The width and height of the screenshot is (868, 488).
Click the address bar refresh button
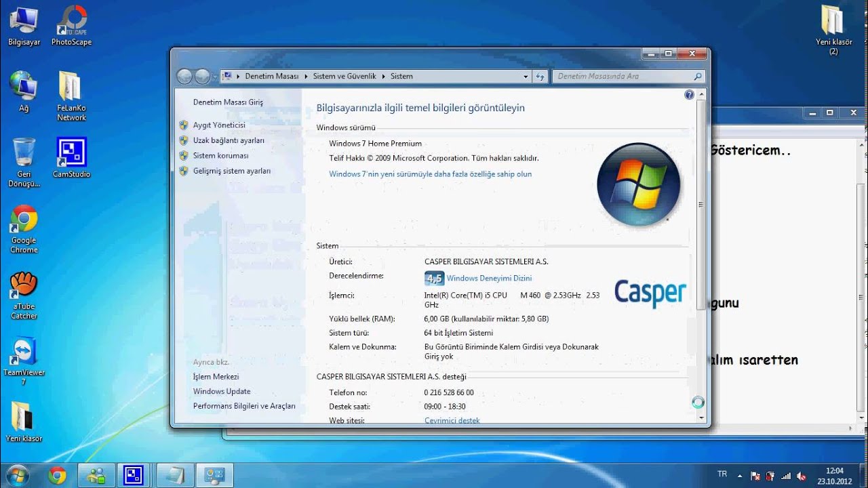click(x=540, y=77)
